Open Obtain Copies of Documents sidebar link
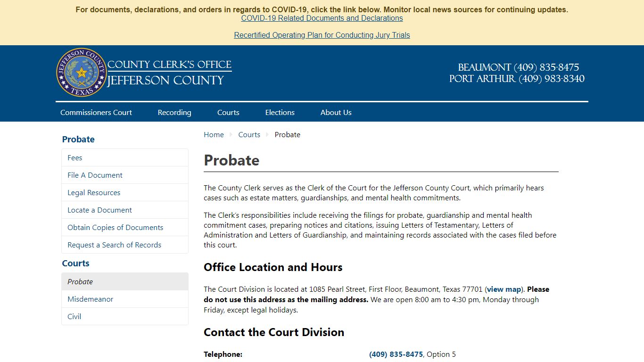 (125, 227)
